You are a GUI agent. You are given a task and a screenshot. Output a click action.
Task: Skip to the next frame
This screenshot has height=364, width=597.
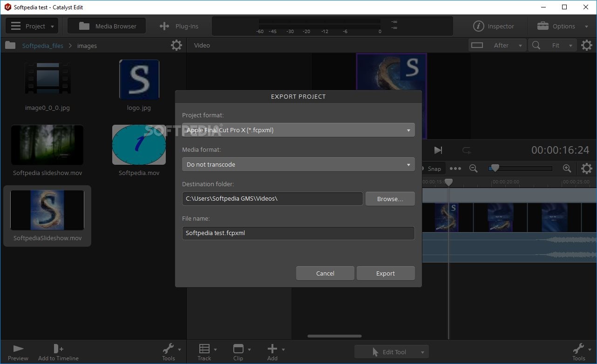point(438,150)
